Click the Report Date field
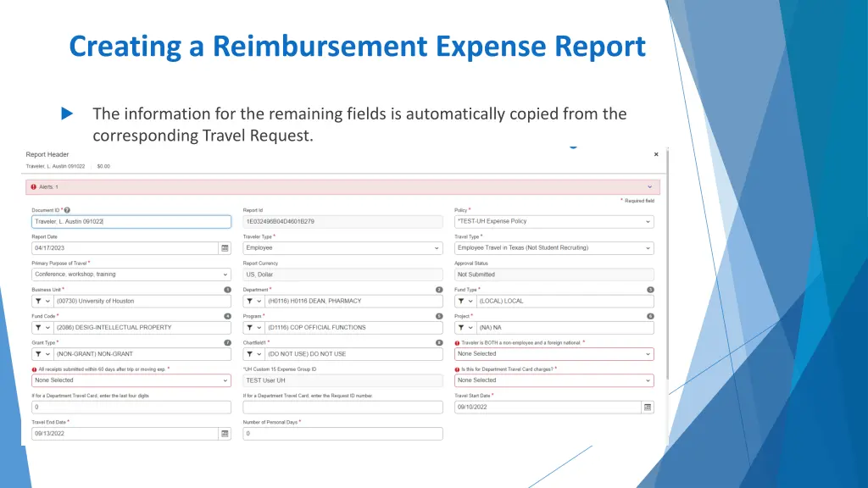The image size is (868, 488). [125, 248]
